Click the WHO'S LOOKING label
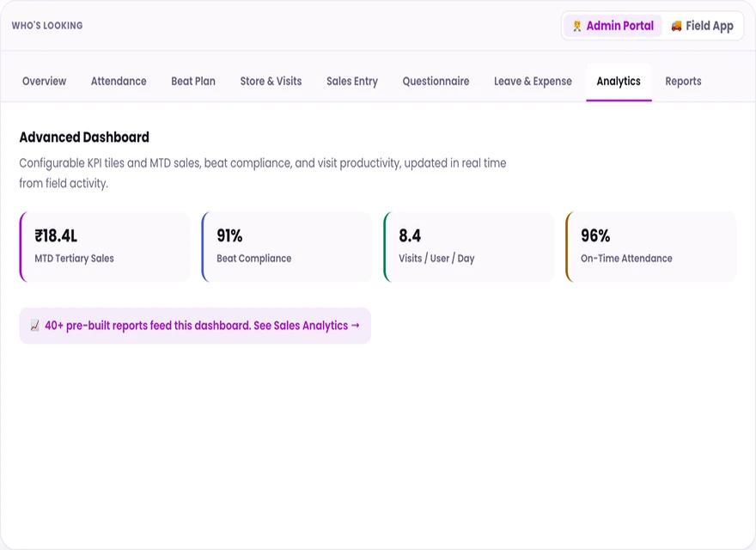 click(x=47, y=26)
